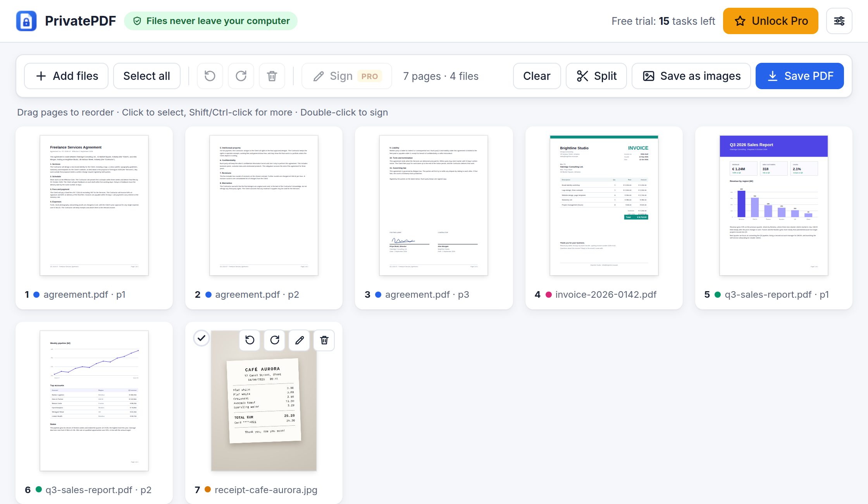Screen dimensions: 868x504
Task: Click the blue dot beside agreement.pdf · p1
Action: tap(36, 295)
